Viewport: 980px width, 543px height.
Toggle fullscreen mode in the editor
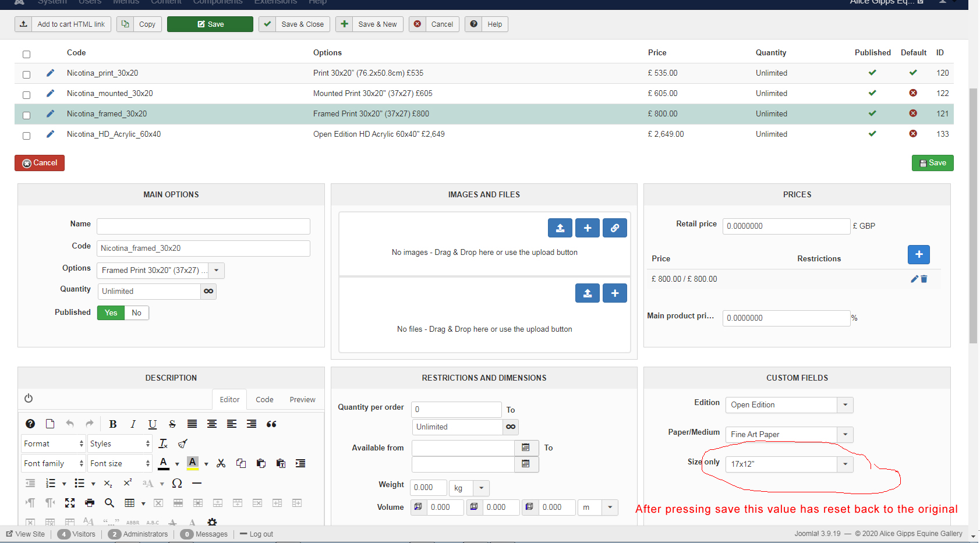tap(70, 503)
